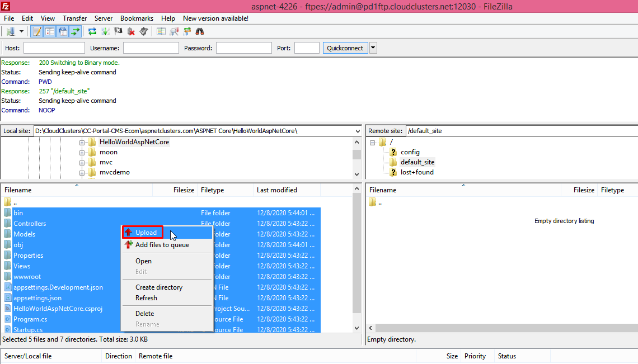The image size is (638, 364).
Task: Choose Upload from the context menu
Action: (167, 233)
